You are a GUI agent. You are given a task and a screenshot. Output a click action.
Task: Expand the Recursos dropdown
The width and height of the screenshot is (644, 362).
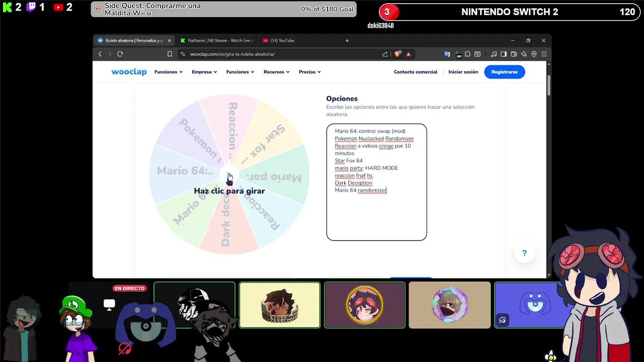coord(276,72)
